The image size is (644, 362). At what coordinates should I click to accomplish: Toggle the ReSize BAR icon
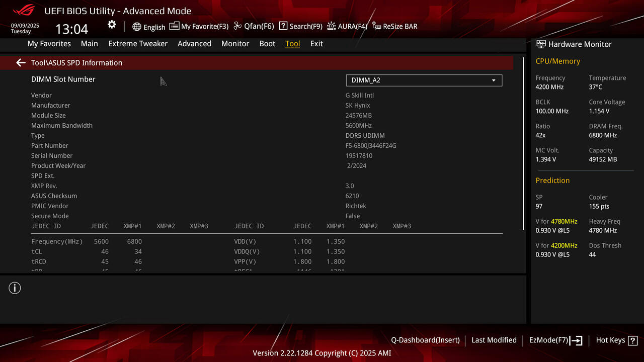coord(376,26)
